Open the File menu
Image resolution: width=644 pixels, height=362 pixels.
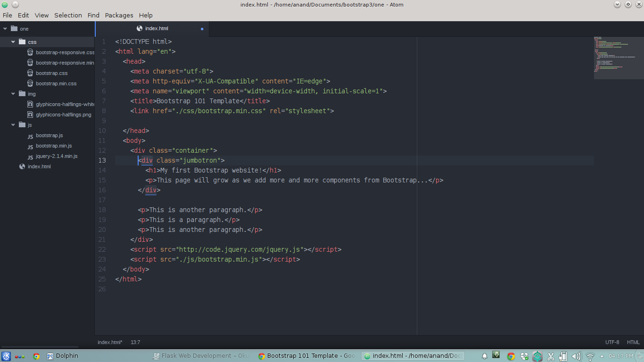coord(8,15)
